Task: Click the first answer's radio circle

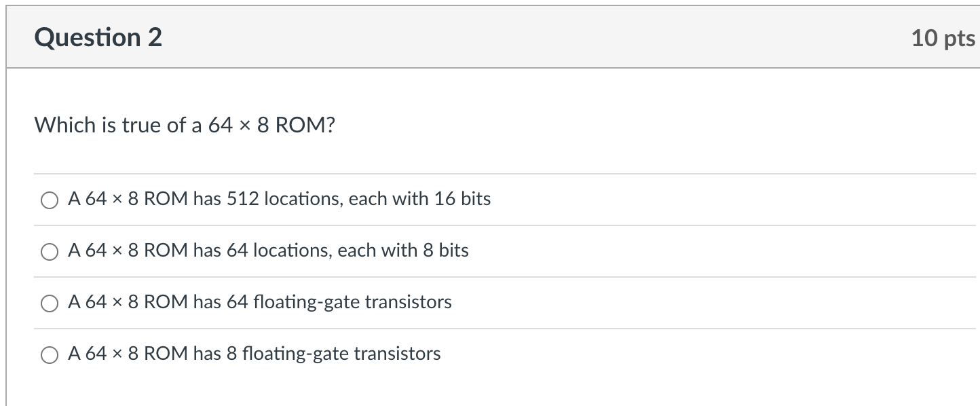Action: [x=49, y=200]
